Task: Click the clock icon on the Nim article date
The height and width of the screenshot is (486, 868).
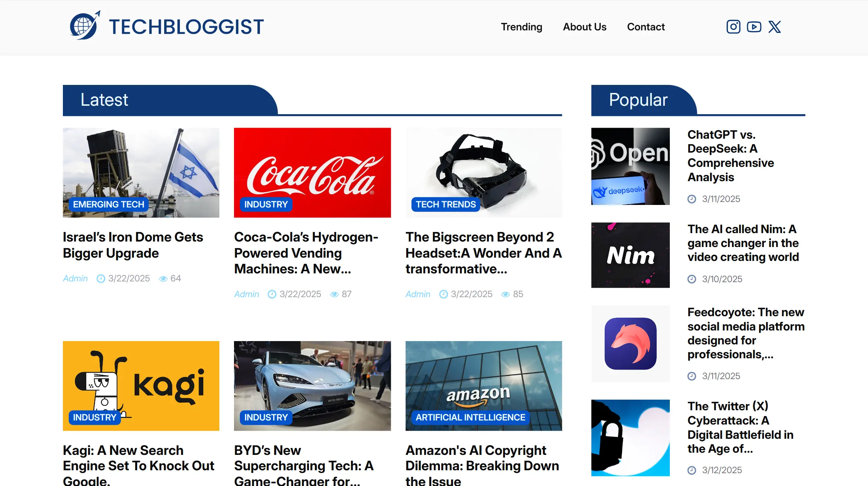Action: coord(692,279)
